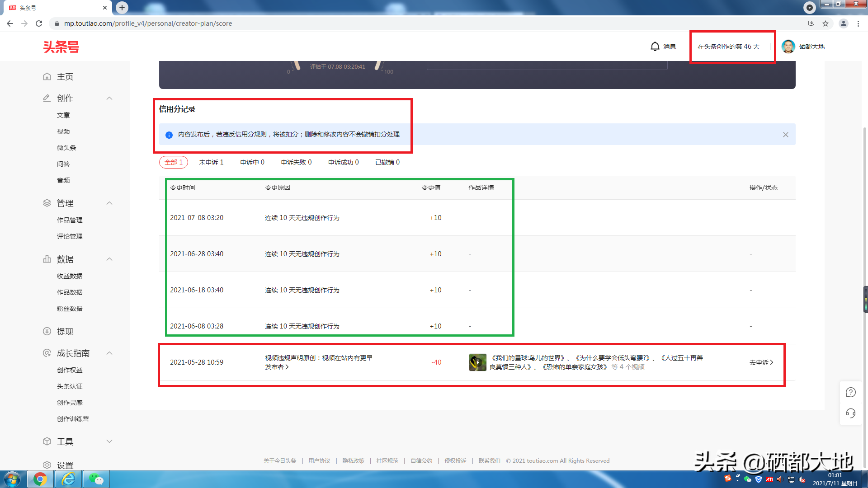Open 作品数据 in the sidebar
This screenshot has width=868, height=488.
coord(70,292)
